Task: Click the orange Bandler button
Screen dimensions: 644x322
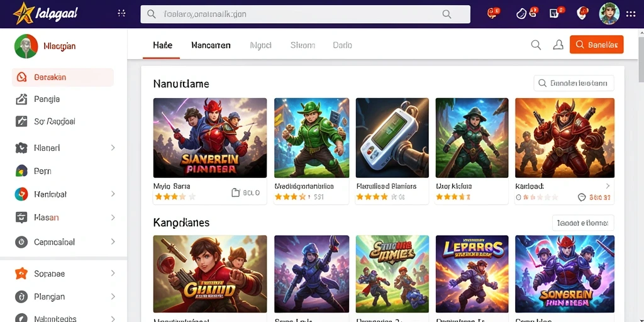Action: pos(596,45)
